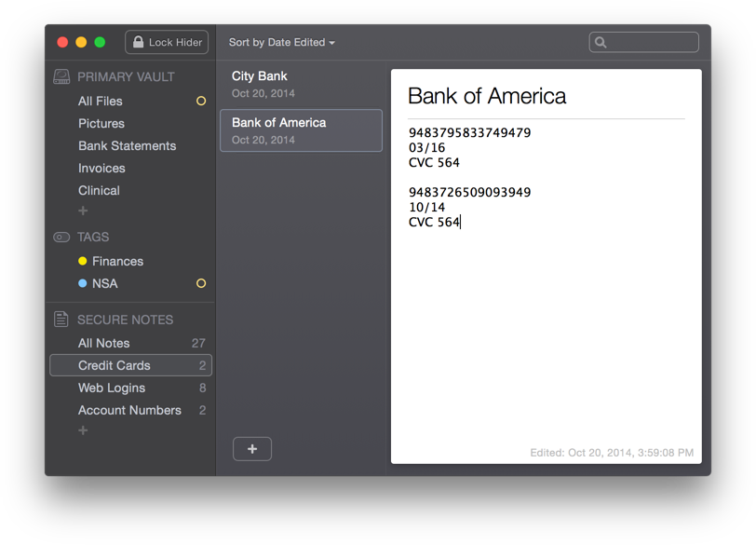Click the Lock Hider button
This screenshot has width=756, height=545.
pos(167,43)
